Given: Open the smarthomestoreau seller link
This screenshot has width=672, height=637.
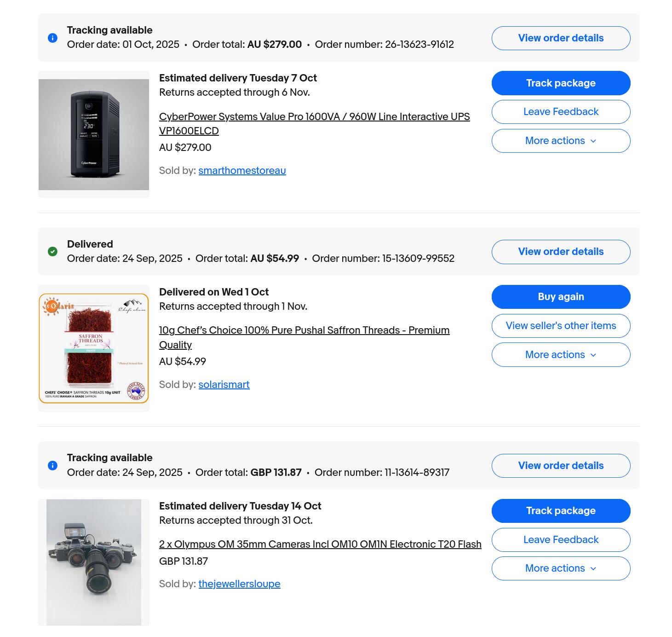Looking at the screenshot, I should click(x=242, y=170).
